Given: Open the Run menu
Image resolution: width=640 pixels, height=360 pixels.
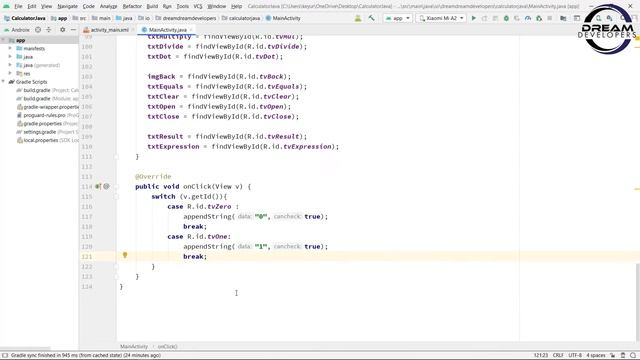Looking at the screenshot, I should coord(167,7).
